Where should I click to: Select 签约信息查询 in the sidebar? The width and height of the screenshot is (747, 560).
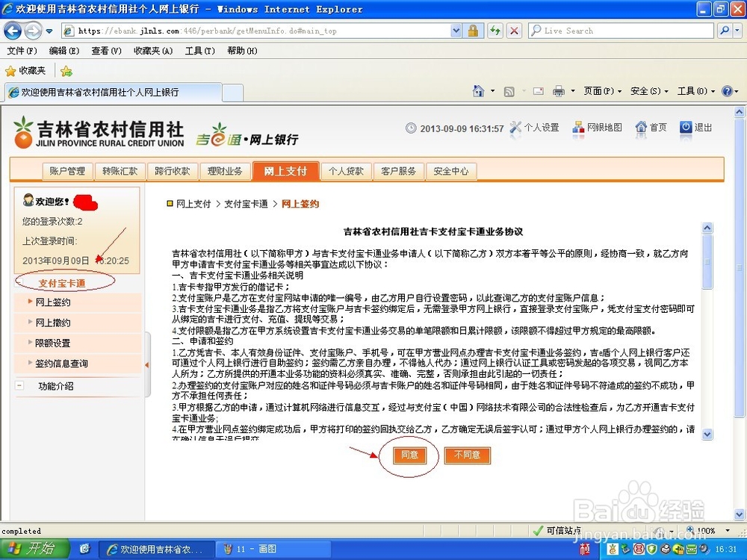pos(61,364)
